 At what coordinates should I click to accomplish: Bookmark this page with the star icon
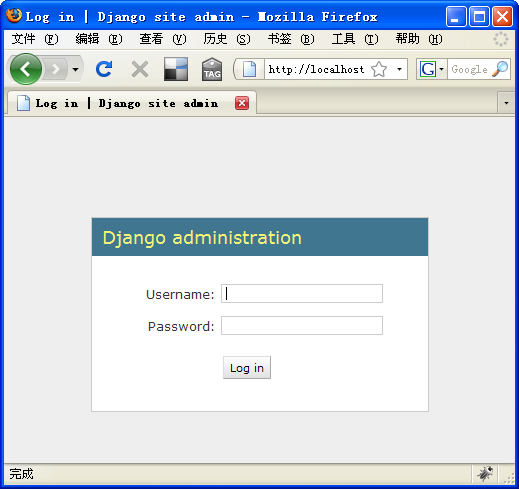(x=379, y=69)
